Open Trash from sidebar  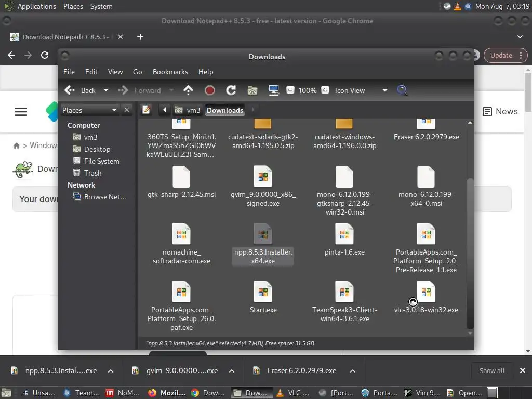point(87,173)
